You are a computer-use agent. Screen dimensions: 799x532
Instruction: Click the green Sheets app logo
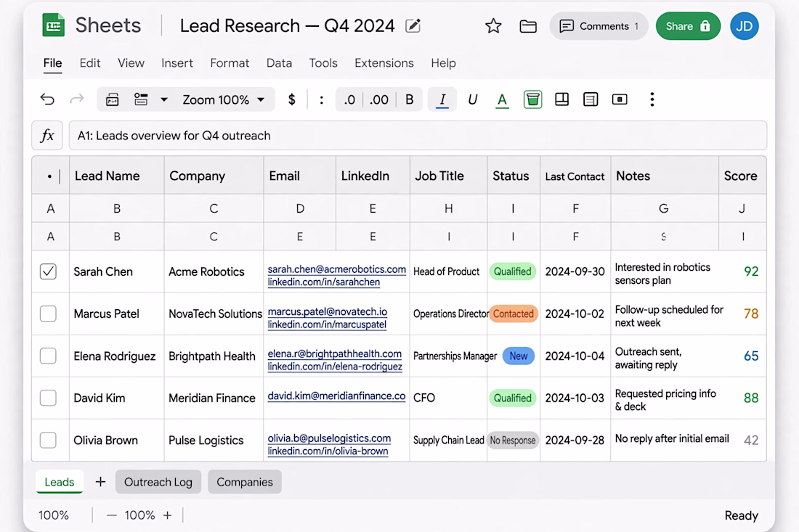point(54,25)
